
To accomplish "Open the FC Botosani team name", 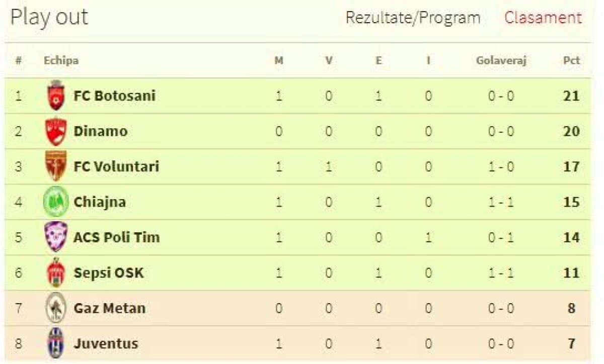I will 115,96.
